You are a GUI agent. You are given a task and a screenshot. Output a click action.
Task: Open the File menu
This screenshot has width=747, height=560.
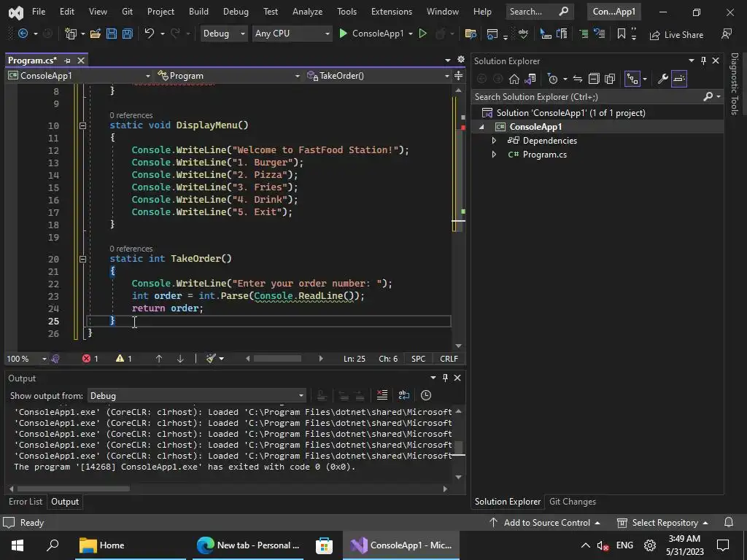click(x=39, y=12)
